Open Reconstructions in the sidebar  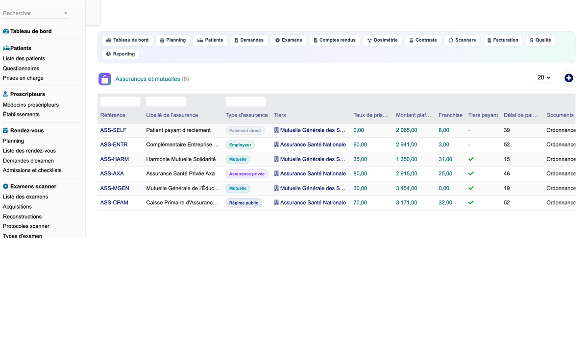tap(22, 217)
